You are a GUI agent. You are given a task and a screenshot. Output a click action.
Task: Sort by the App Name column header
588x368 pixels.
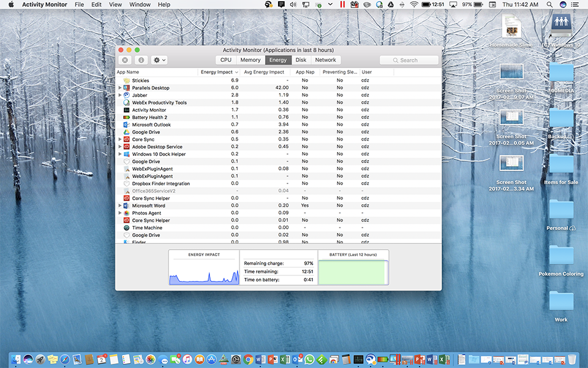157,72
